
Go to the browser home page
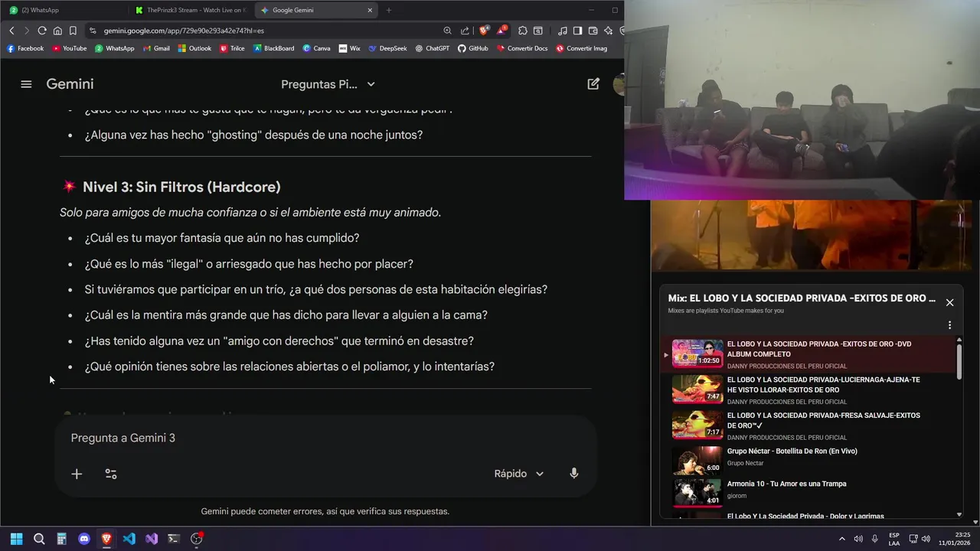pos(57,31)
